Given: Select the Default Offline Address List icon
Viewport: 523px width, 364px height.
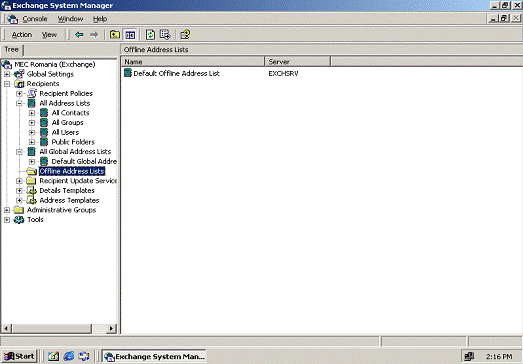Looking at the screenshot, I should [128, 73].
